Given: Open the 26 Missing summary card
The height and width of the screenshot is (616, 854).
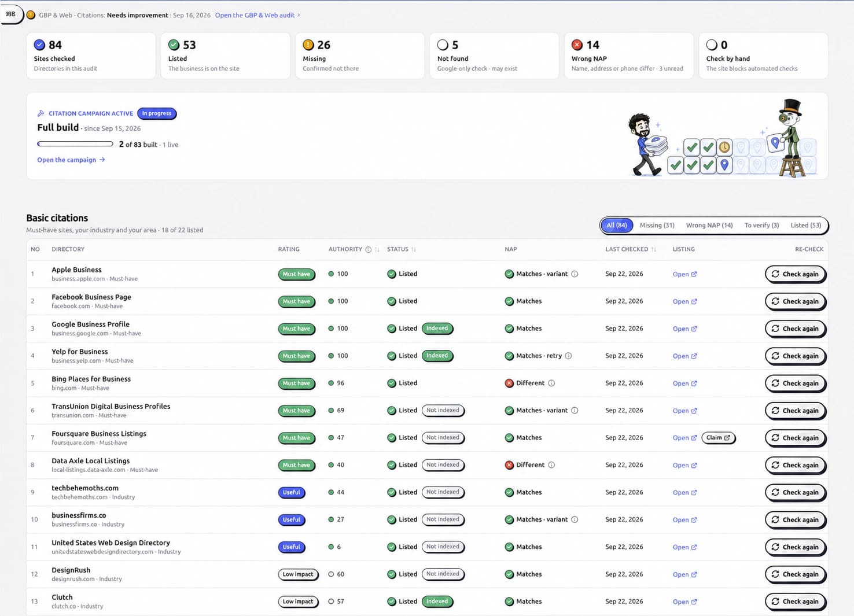Looking at the screenshot, I should [360, 56].
